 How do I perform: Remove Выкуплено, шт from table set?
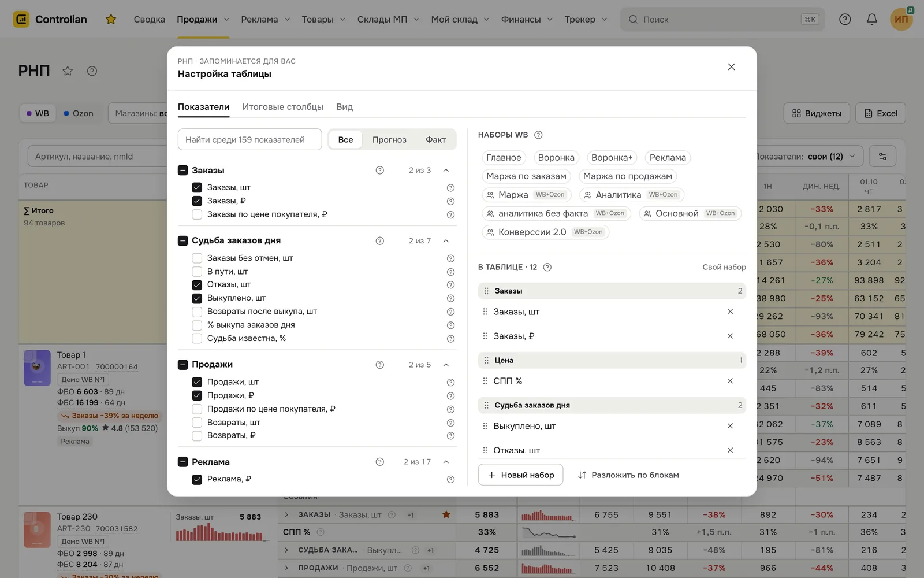[x=730, y=426]
